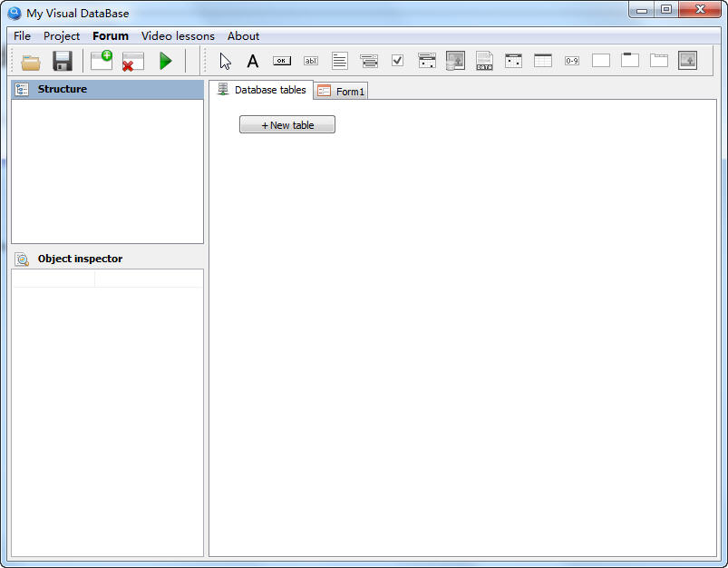
Task: Open the Video lessons menu
Action: (178, 36)
